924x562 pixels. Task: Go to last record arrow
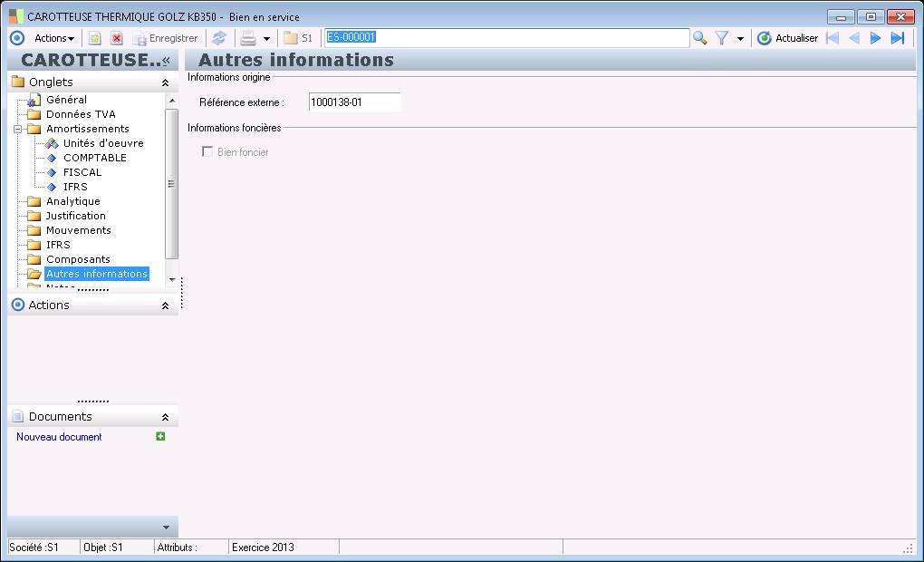coord(898,38)
